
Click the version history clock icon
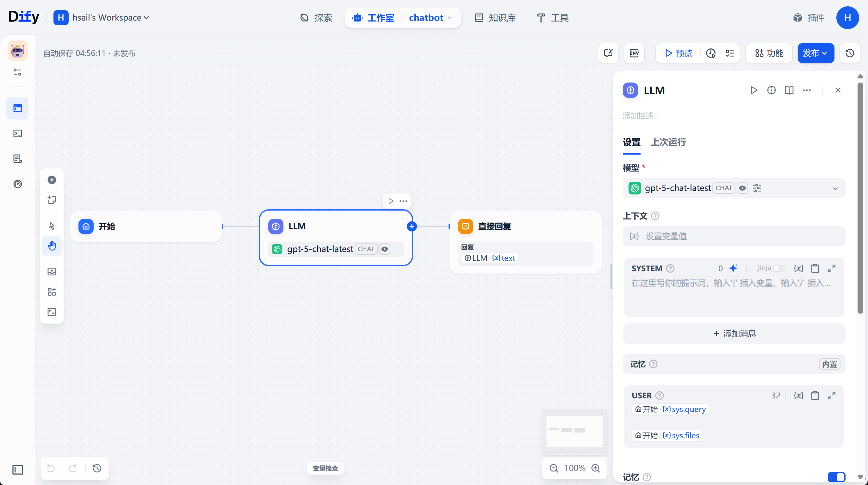click(x=849, y=53)
